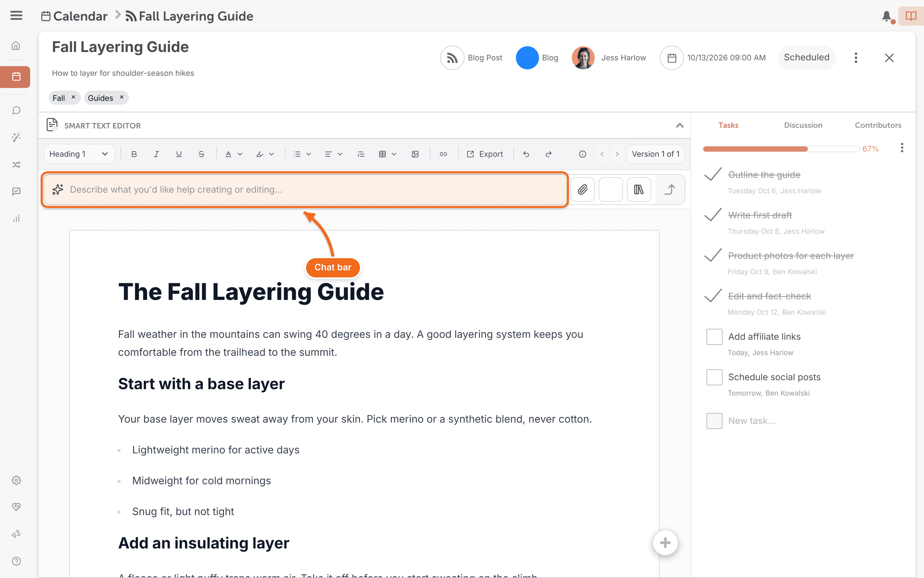Toggle bold formatting
Screen dimensions: 924x578
tap(134, 154)
